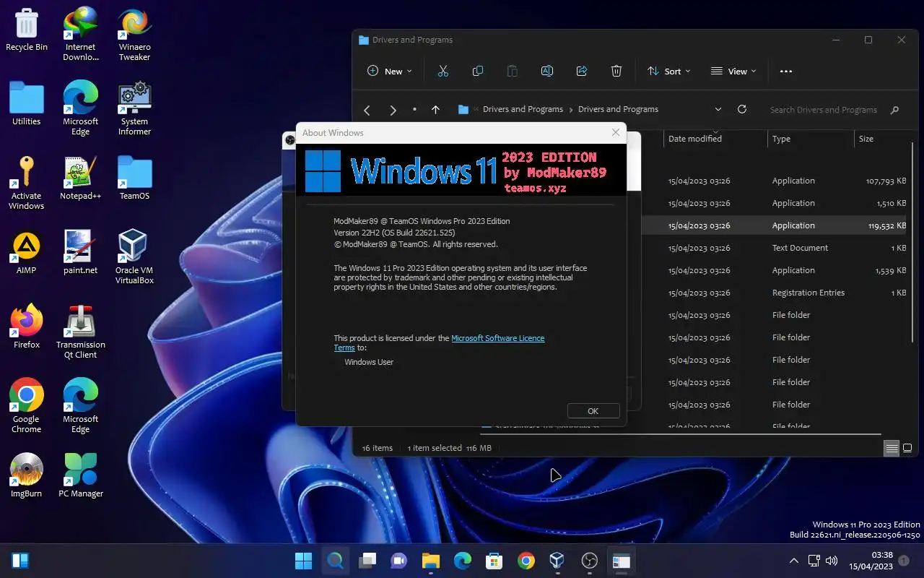Click the Search Drivers and Programs field
The image size is (924, 578).
836,110
